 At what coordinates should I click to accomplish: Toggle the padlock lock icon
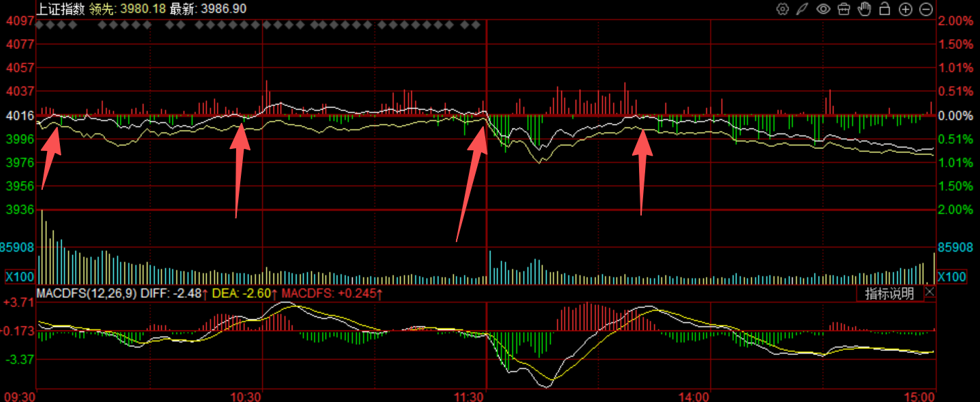[x=885, y=9]
